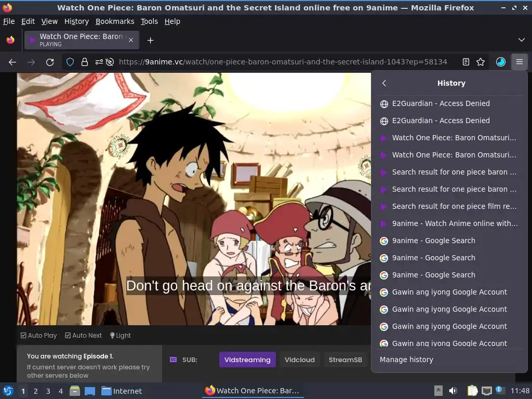Click the Firefox view icon left of the tabs

point(10,40)
